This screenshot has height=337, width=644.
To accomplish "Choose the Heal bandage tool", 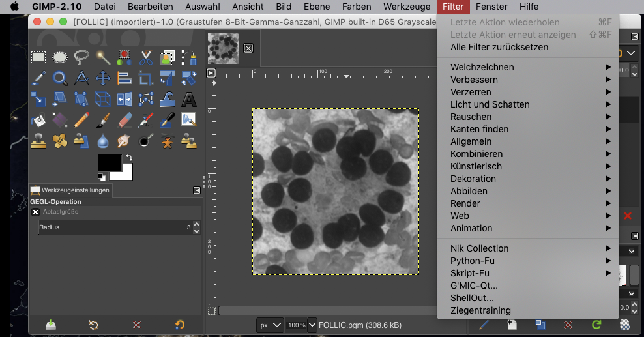I will click(x=60, y=140).
